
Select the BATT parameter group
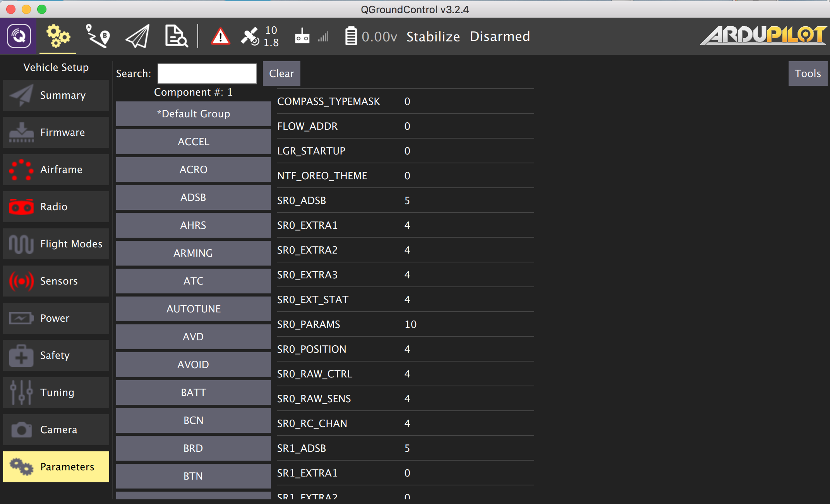193,393
